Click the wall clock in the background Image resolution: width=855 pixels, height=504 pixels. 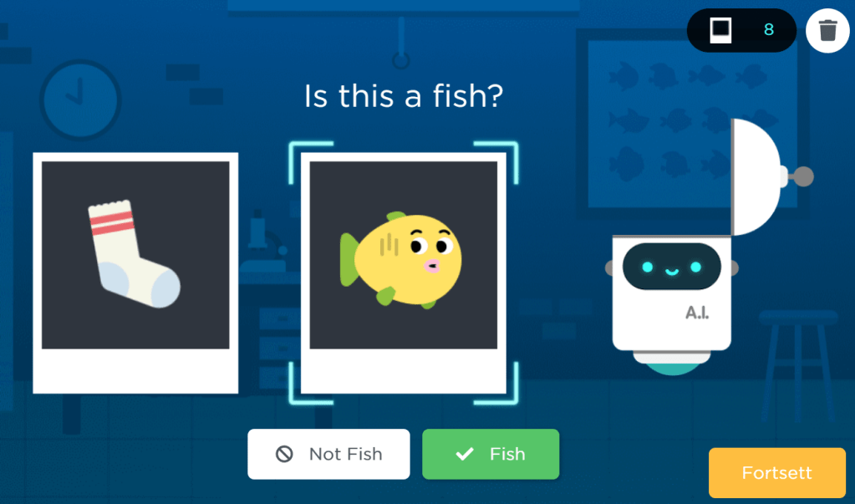tap(80, 99)
